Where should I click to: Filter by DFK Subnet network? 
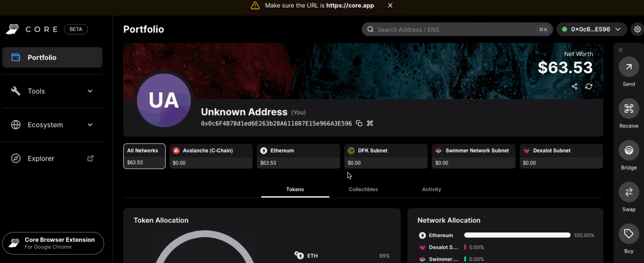pyautogui.click(x=386, y=156)
